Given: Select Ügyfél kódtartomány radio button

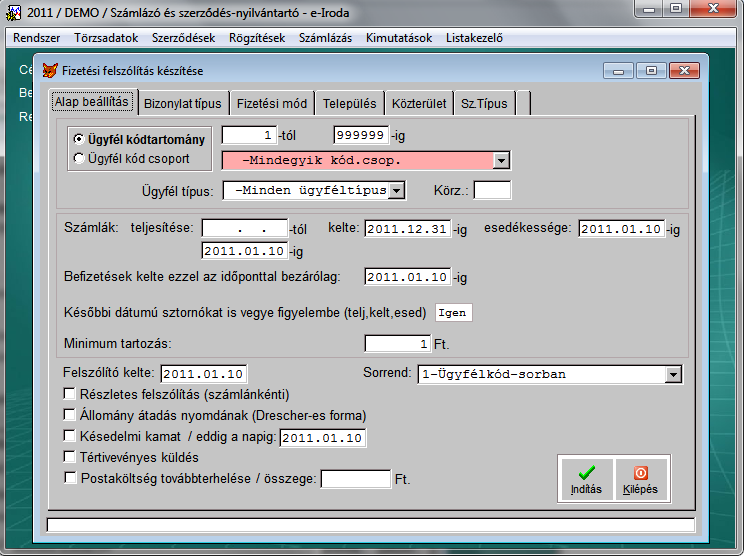Looking at the screenshot, I should click(79, 139).
